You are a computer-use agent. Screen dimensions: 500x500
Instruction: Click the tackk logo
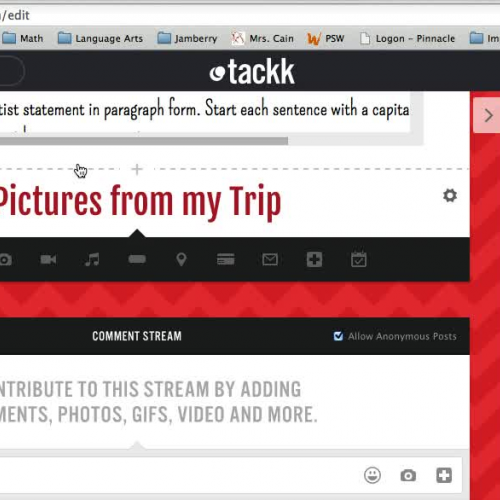tap(252, 71)
